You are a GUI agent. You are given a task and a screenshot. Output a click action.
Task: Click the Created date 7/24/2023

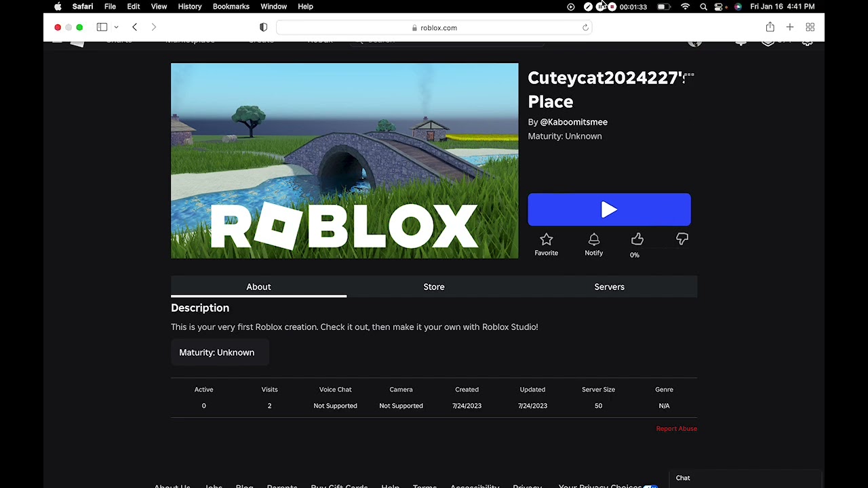467,405
